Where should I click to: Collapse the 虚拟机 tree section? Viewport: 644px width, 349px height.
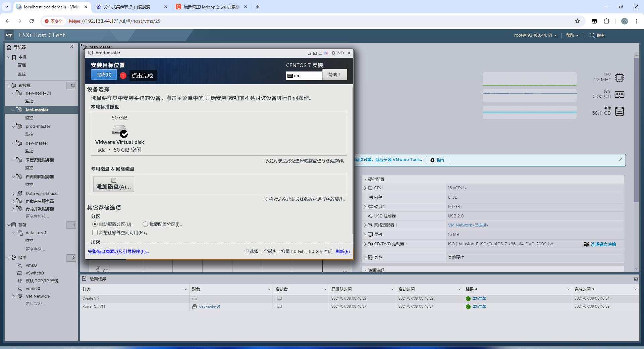coord(9,86)
